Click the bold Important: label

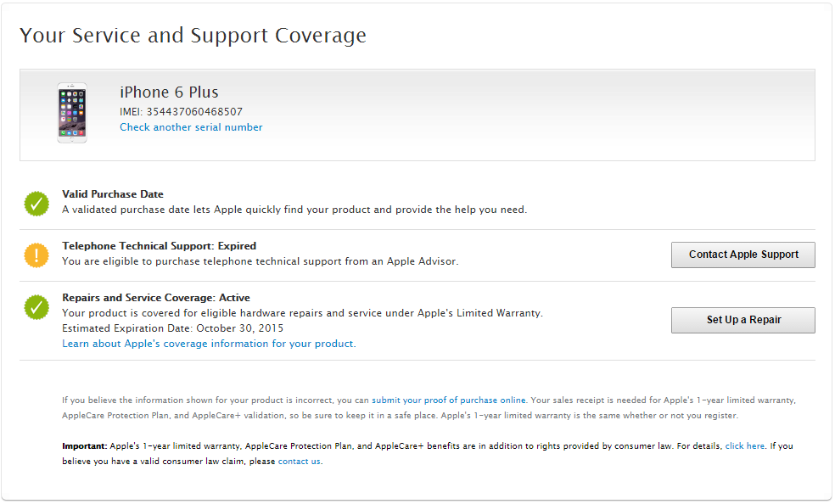(x=85, y=445)
